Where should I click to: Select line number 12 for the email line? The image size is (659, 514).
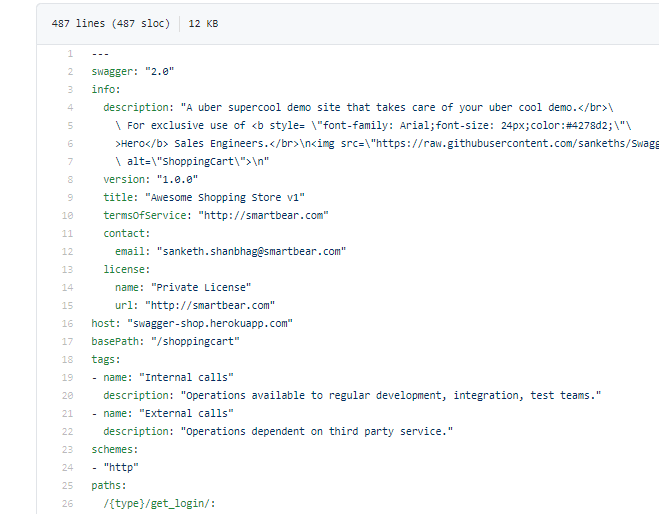(67, 252)
